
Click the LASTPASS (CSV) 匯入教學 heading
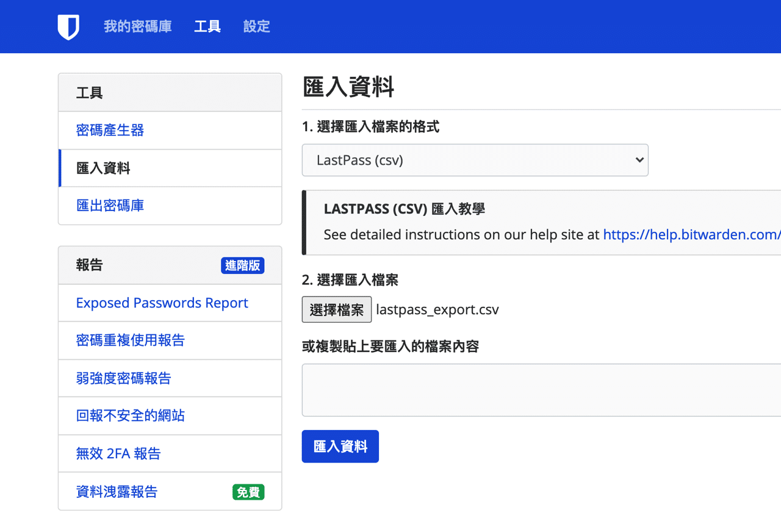pos(404,209)
